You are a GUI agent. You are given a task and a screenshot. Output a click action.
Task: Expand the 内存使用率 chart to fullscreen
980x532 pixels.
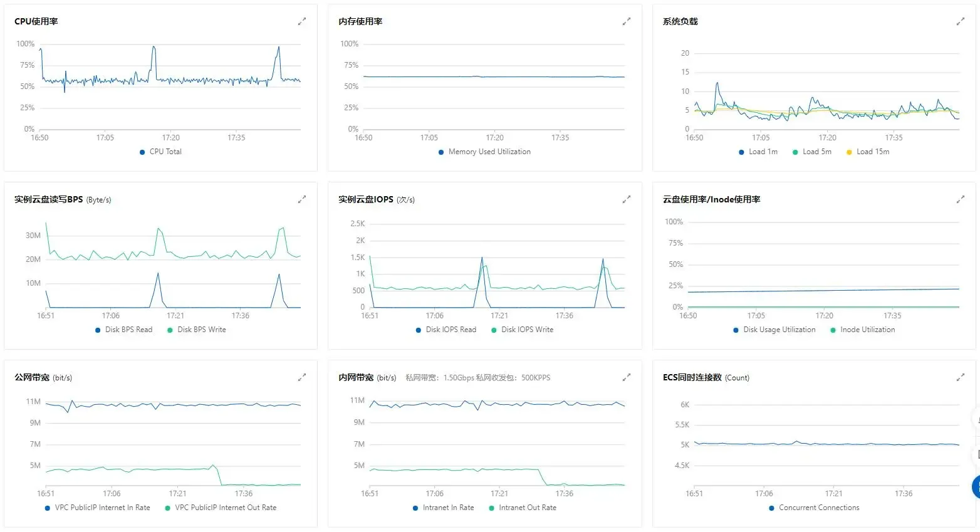click(626, 21)
